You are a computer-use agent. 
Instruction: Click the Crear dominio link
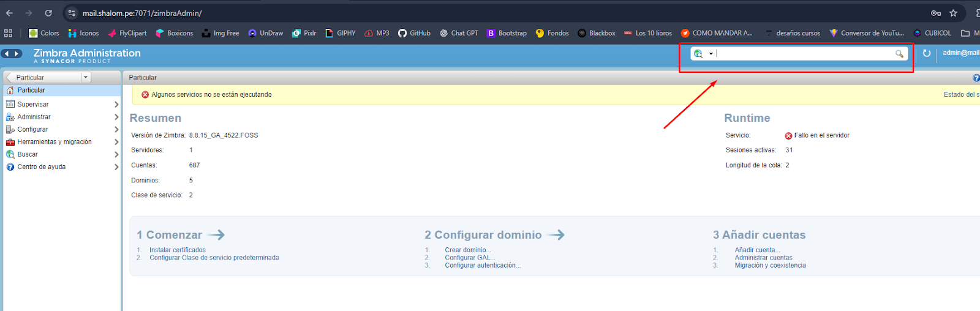tap(467, 250)
